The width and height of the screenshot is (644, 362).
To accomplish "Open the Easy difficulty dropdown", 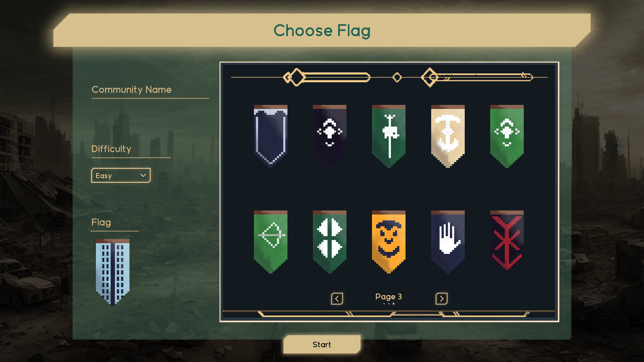I will tap(121, 175).
